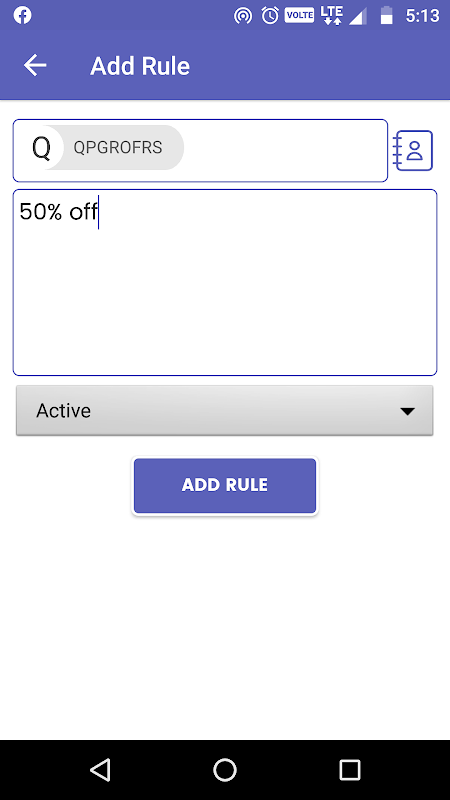Screen dimensions: 450x800
Task: Tap the battery status icon
Action: (x=387, y=16)
